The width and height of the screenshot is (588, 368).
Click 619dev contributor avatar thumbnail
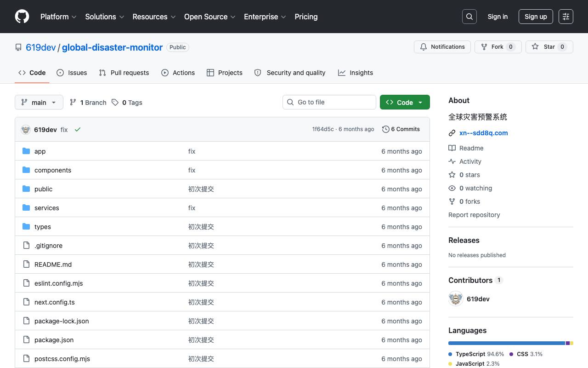[456, 299]
